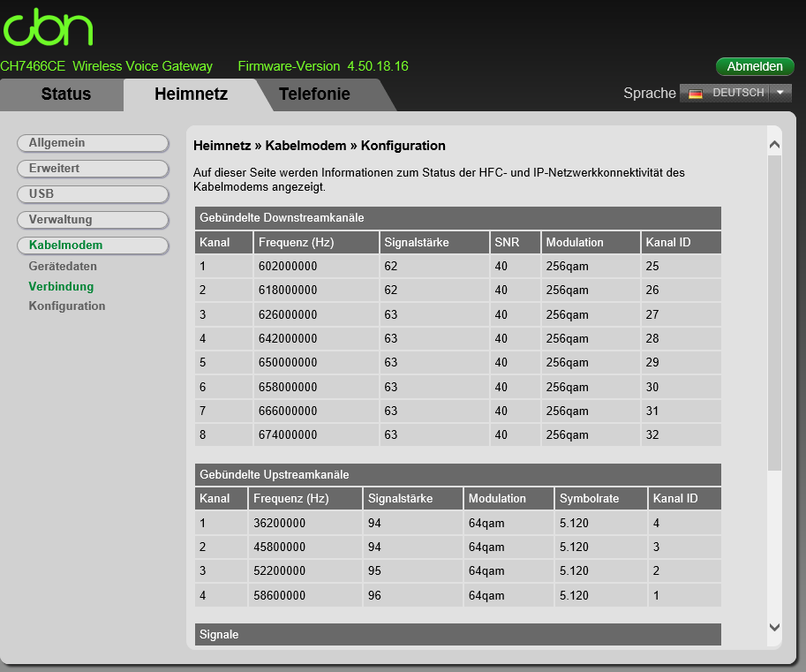Click Kanal ID 27 cell
806x672 pixels.
tap(682, 314)
